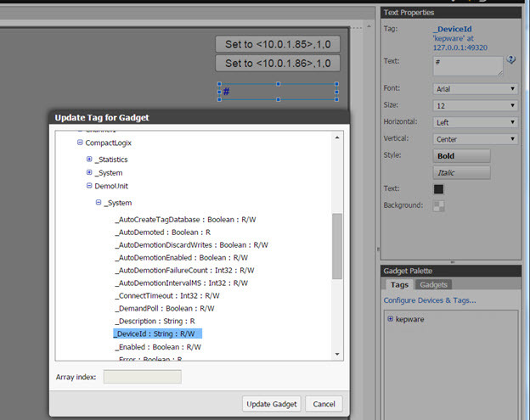530x420 pixels.
Task: Click the tag tree scroll down arrow
Action: coord(337,354)
